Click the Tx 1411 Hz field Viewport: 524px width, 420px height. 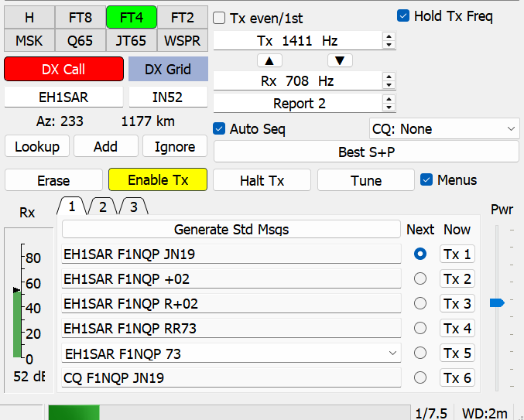click(x=298, y=40)
